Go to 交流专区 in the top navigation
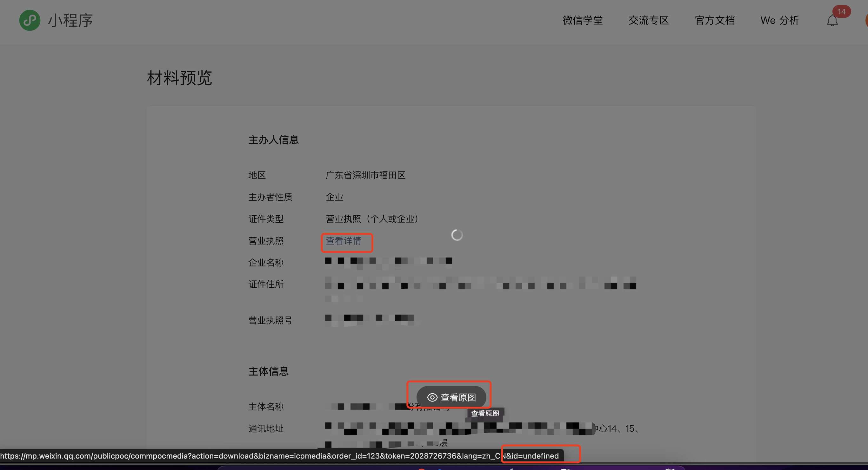Viewport: 868px width, 470px height. [x=648, y=21]
